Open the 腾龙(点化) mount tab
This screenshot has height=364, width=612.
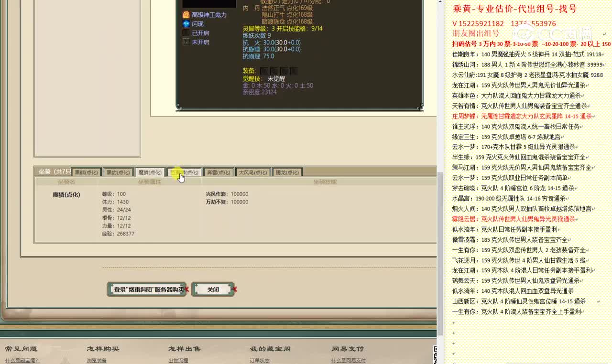tap(287, 172)
